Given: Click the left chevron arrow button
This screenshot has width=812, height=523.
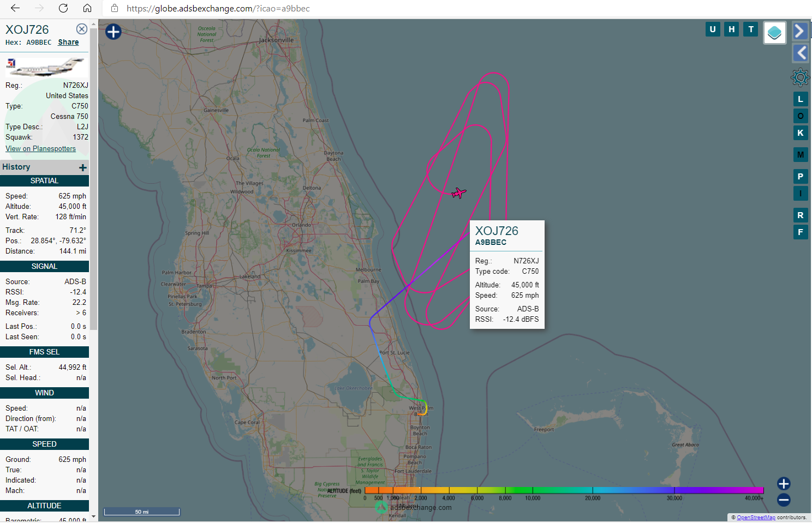Looking at the screenshot, I should [800, 53].
